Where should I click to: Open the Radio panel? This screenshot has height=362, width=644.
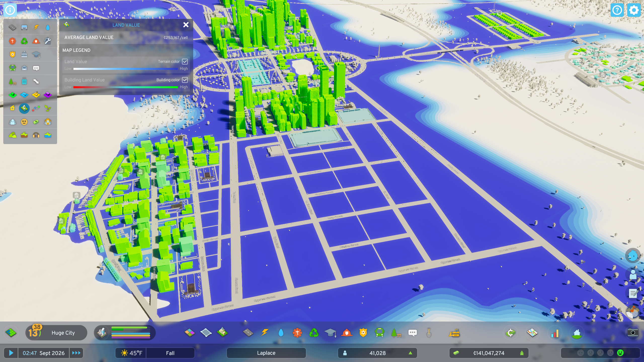(x=633, y=312)
